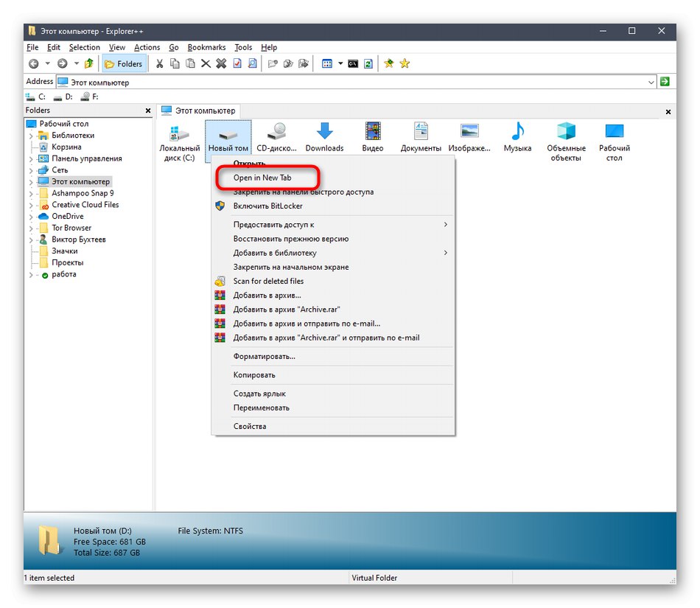Jump to drive D: in drives bar
Viewport: 700px width, 608px height.
63,97
